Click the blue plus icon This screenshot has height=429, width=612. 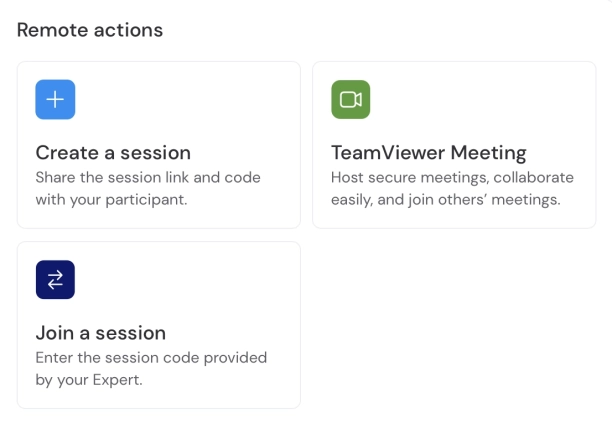tap(55, 100)
